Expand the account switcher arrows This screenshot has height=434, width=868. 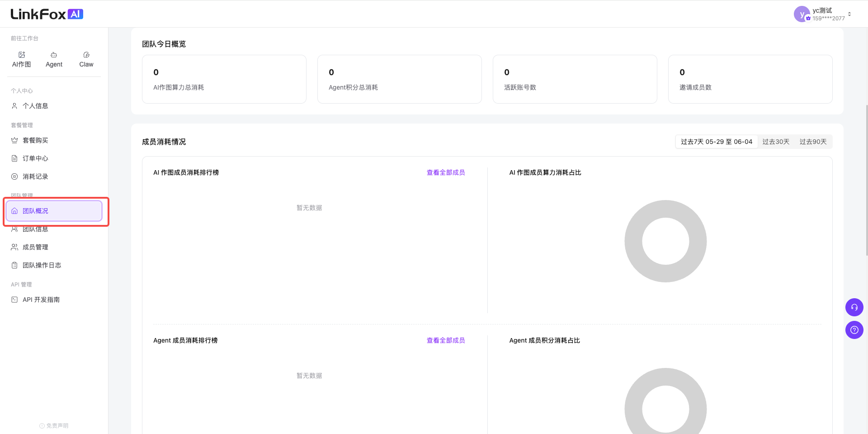849,14
